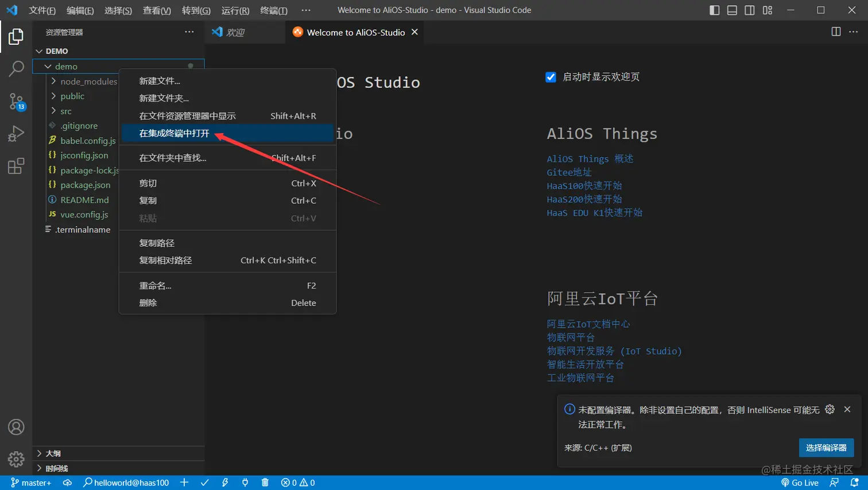868x490 pixels.
Task: Switch to the 欢迎 tab
Action: click(x=245, y=32)
